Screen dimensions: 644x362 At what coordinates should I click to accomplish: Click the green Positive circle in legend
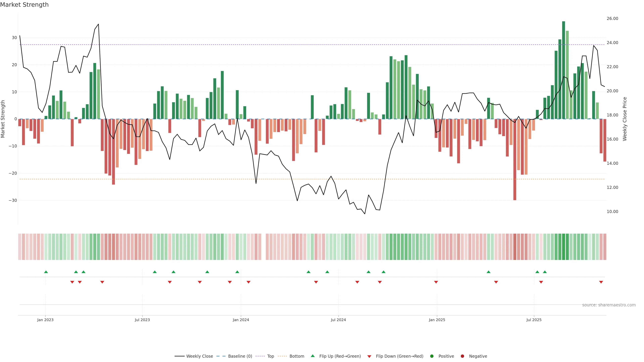pyautogui.click(x=432, y=356)
